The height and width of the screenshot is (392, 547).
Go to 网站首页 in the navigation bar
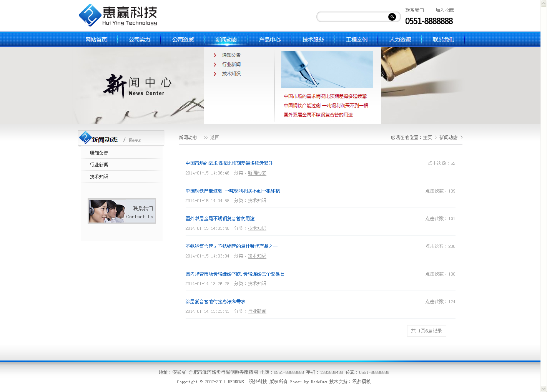(96, 40)
